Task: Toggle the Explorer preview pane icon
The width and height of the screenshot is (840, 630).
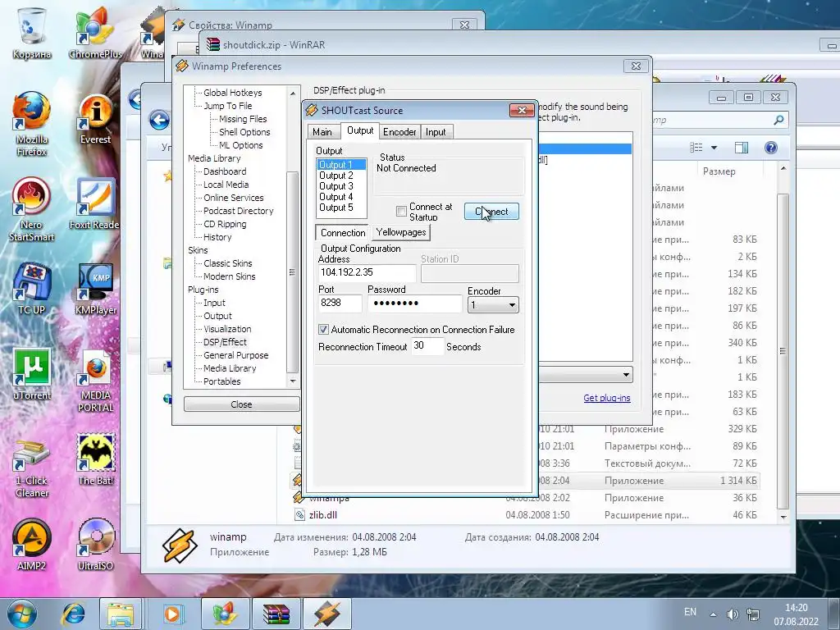Action: click(x=742, y=148)
